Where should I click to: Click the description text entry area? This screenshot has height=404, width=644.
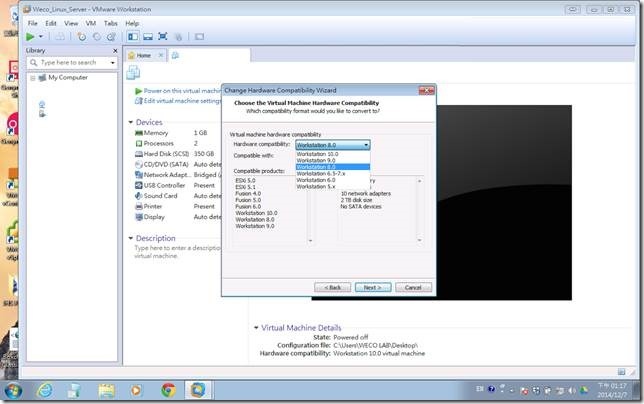tap(178, 252)
